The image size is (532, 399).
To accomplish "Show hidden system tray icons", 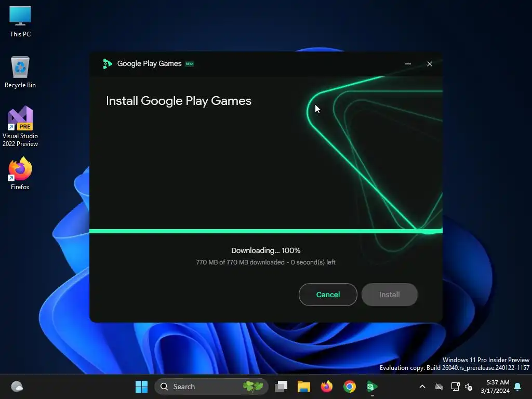I will click(422, 387).
